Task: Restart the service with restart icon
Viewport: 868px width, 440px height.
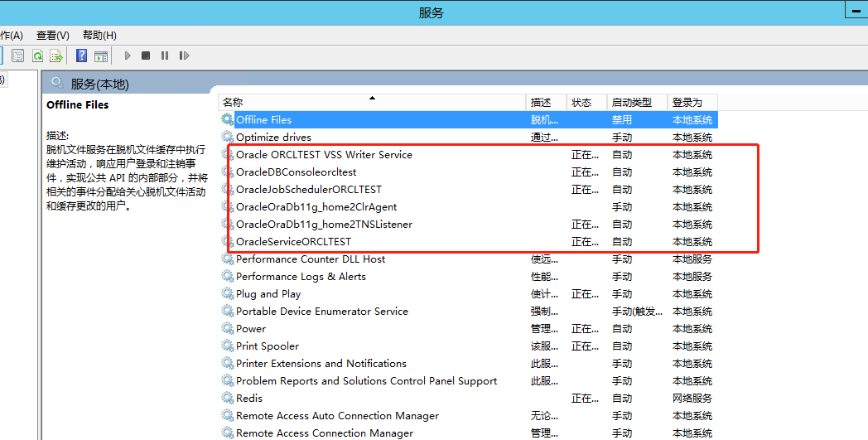Action: coord(185,56)
